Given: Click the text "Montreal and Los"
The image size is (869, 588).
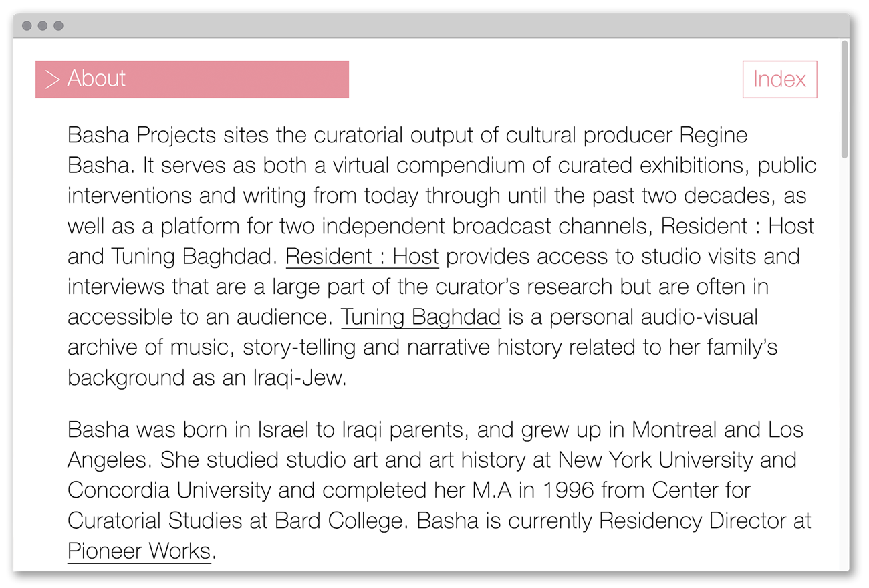Looking at the screenshot, I should [717, 430].
